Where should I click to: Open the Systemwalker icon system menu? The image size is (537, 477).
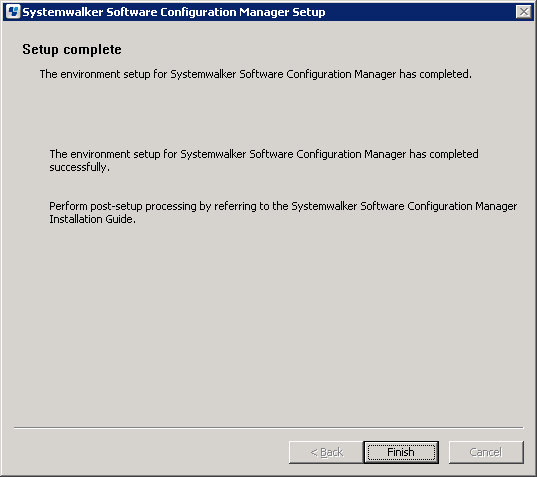[x=13, y=12]
